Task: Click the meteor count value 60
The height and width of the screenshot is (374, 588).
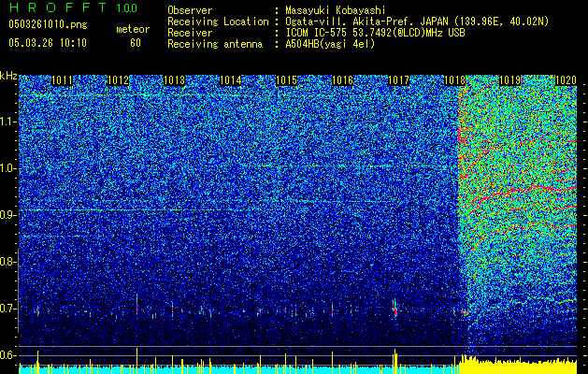Action: (136, 43)
